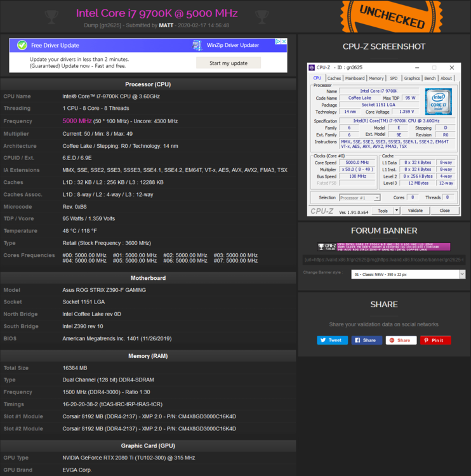This screenshot has height=476, width=471.
Task: Click the WinZip Driver Updater logo
Action: pyautogui.click(x=197, y=45)
